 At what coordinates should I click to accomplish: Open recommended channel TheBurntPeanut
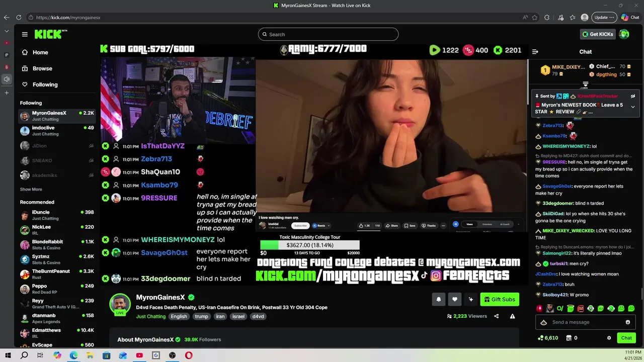tap(57, 274)
